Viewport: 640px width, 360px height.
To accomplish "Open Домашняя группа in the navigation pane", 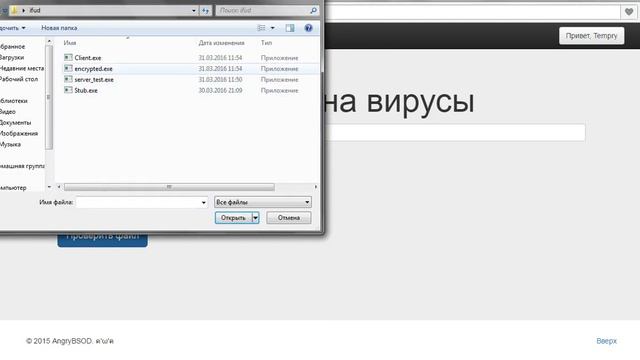I will pos(22,166).
